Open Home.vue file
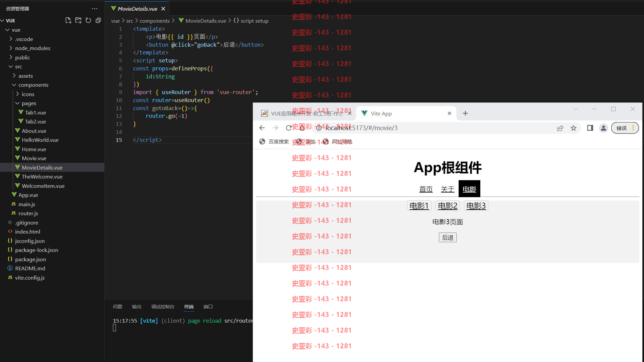 [x=52, y=149]
